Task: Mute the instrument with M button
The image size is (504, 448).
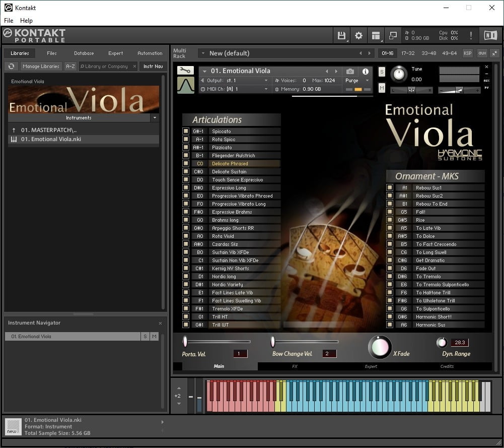Action: 382,88
